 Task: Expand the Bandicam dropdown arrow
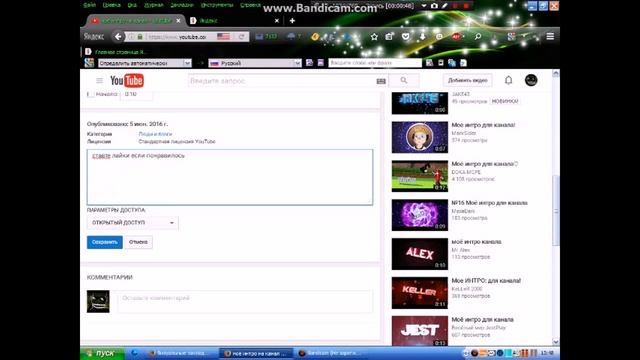(424, 6)
